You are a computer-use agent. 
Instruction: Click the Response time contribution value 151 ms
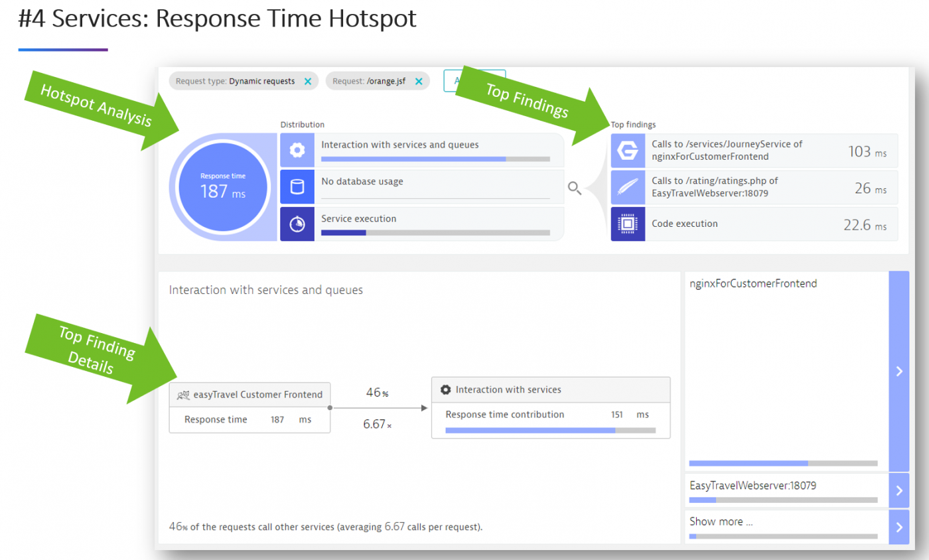(617, 414)
